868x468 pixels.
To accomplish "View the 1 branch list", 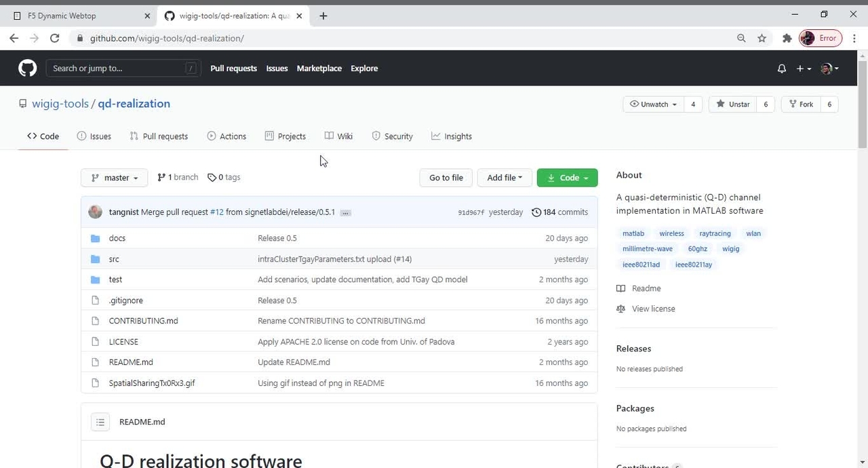I will coord(178,178).
